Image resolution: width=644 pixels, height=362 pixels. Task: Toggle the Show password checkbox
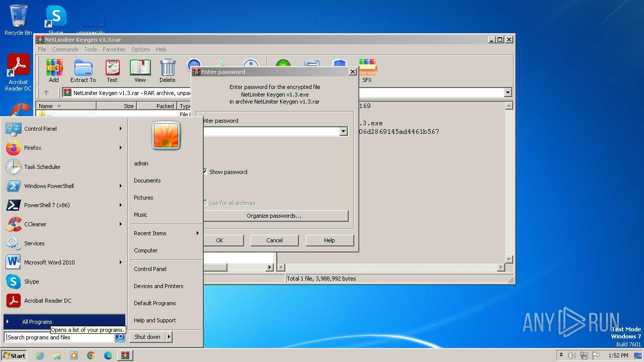point(205,172)
